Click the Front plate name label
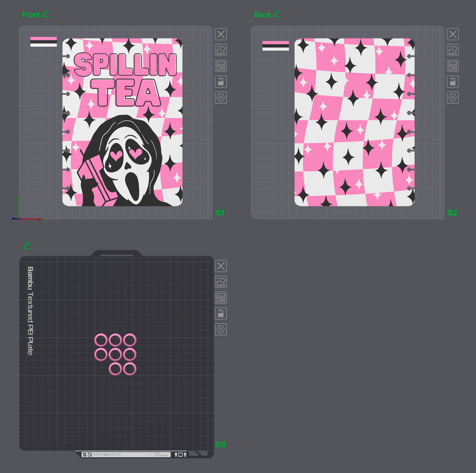 31,15
